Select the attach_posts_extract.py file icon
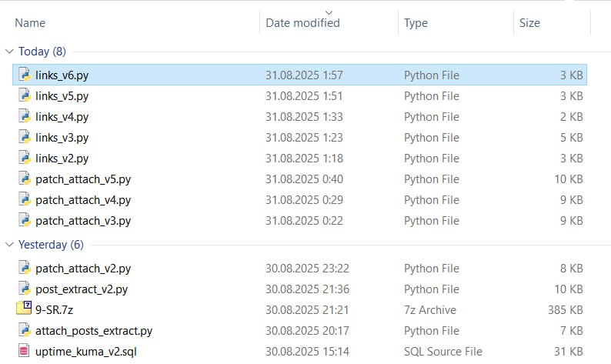This screenshot has height=364, width=611. point(25,330)
